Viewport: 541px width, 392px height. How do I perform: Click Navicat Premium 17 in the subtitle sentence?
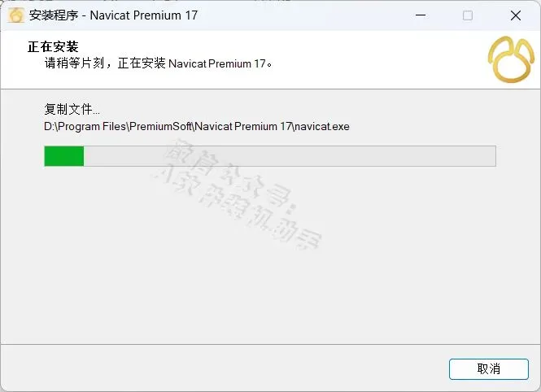[216, 63]
